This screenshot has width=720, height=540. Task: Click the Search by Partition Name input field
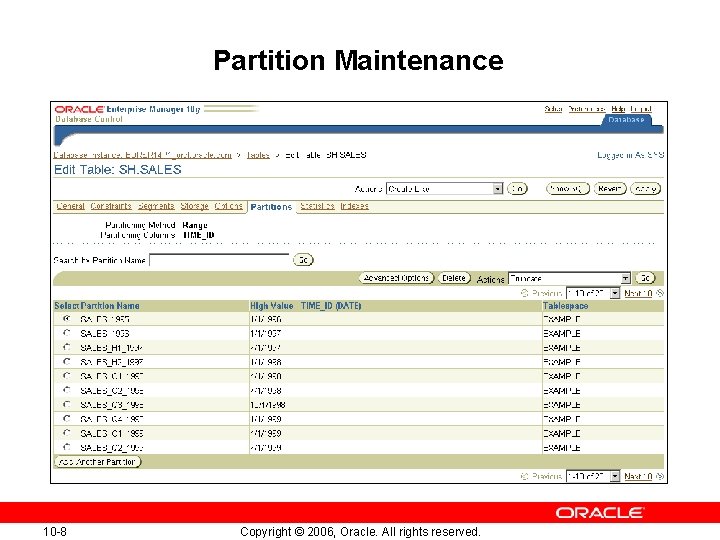pos(219,260)
